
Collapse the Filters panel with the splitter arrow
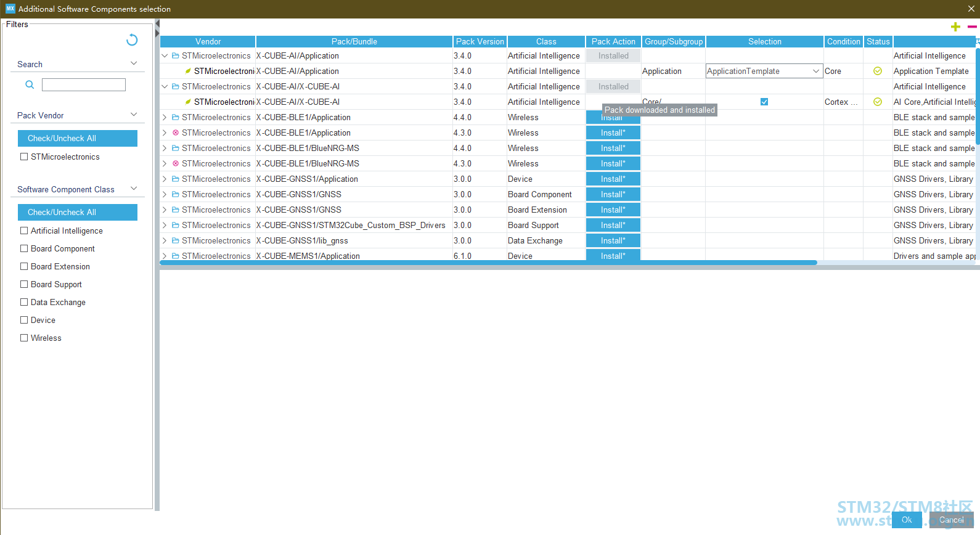click(157, 25)
